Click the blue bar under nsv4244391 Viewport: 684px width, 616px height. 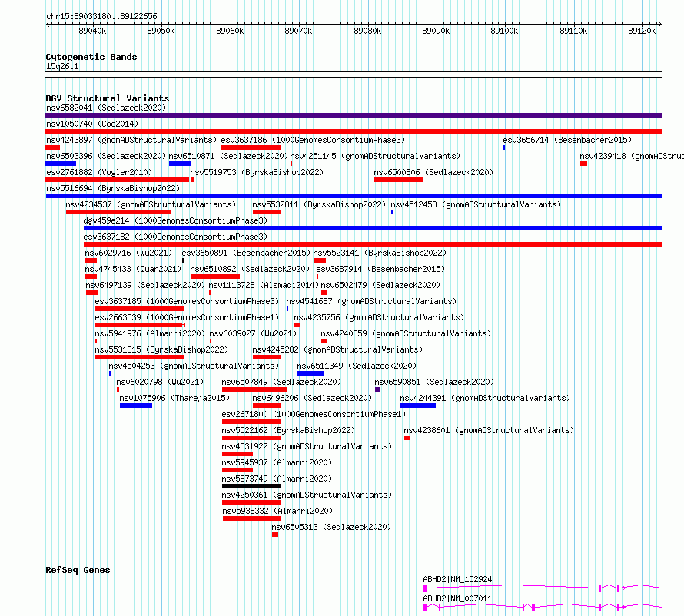pos(418,406)
